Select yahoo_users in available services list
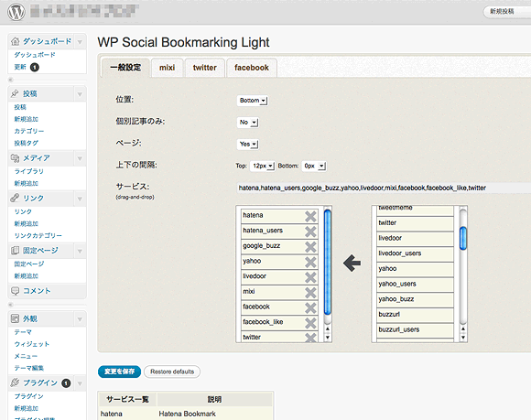 pyautogui.click(x=415, y=285)
